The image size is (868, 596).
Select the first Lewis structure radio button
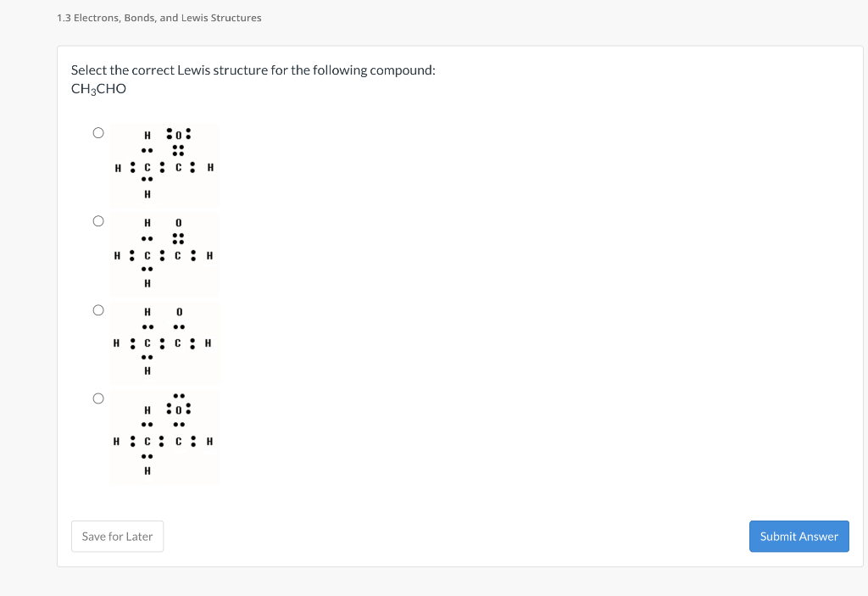tap(97, 132)
